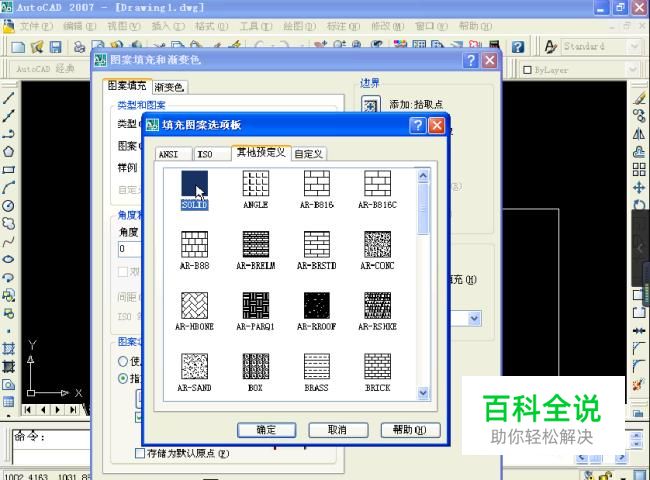
Task: Choose the BRICK hatch pattern
Action: [377, 366]
